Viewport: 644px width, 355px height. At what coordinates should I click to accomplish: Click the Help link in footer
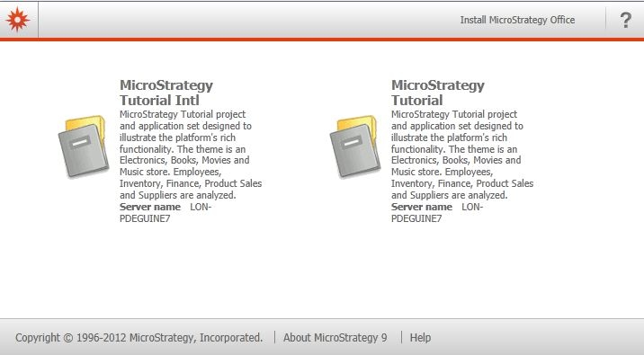point(420,337)
